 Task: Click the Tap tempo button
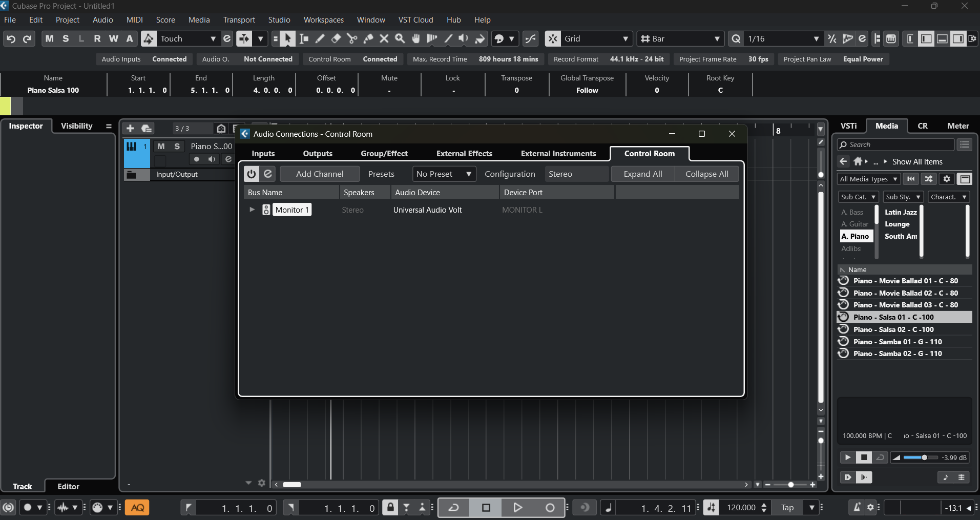click(x=787, y=508)
